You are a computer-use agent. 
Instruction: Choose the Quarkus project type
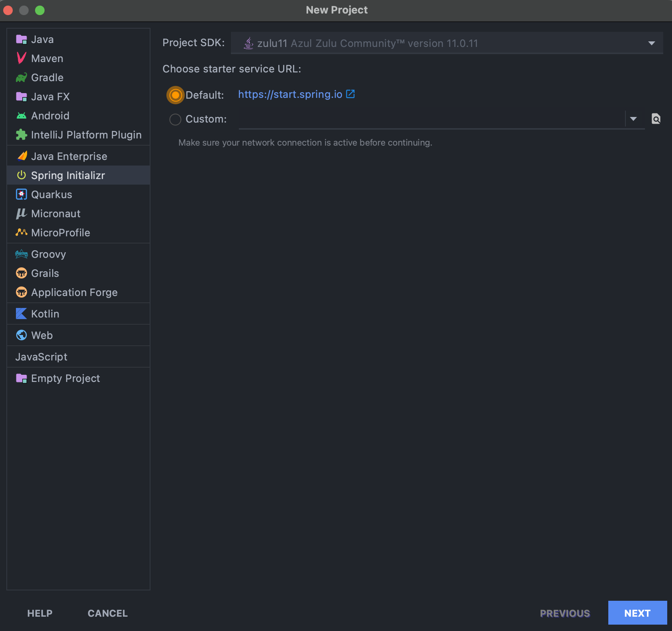coord(78,195)
